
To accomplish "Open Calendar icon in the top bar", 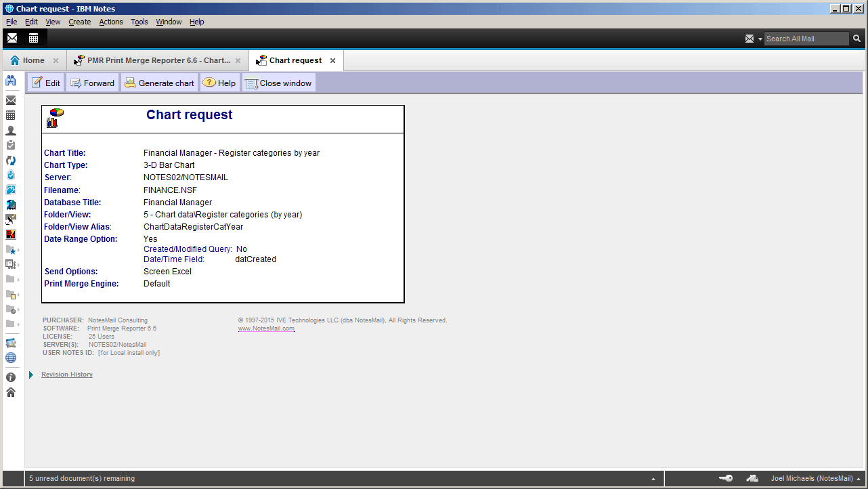I will pyautogui.click(x=33, y=38).
